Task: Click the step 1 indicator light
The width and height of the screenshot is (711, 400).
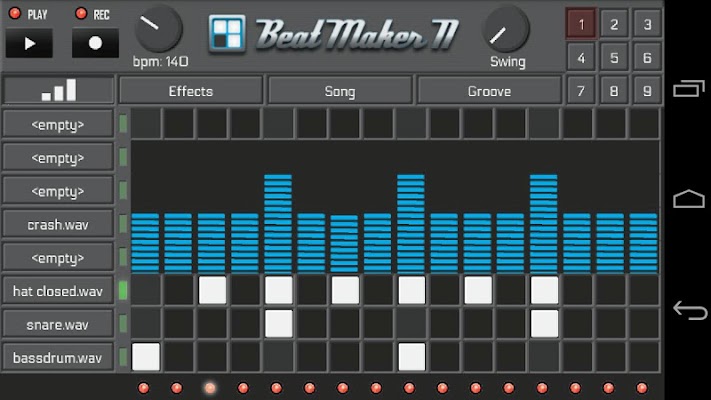Action: pos(143,388)
